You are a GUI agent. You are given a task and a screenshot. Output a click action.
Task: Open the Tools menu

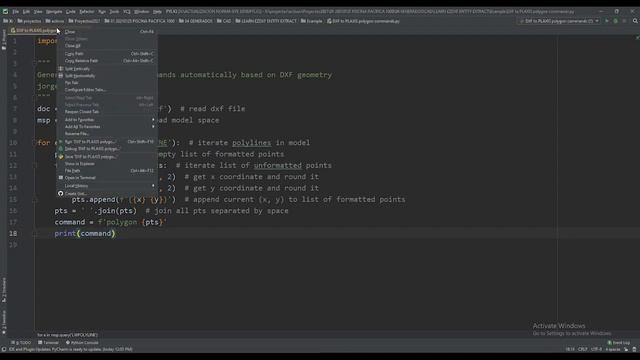[x=114, y=11]
